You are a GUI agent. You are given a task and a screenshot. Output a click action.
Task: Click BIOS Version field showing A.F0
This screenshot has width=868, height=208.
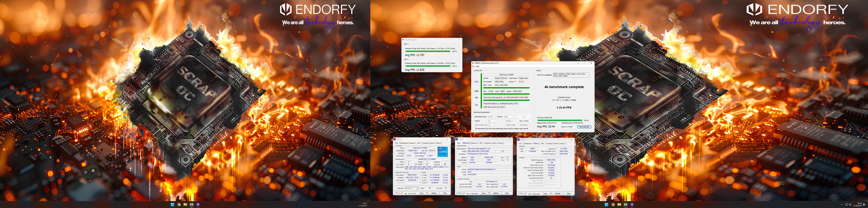489,172
